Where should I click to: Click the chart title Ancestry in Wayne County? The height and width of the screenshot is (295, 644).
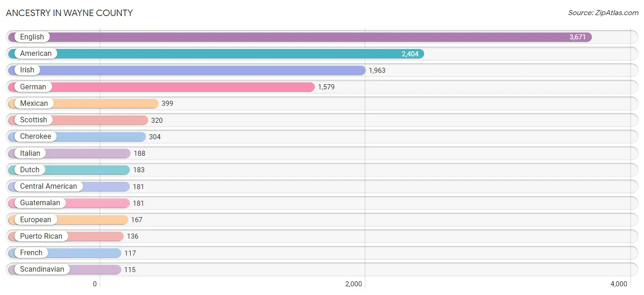click(69, 13)
